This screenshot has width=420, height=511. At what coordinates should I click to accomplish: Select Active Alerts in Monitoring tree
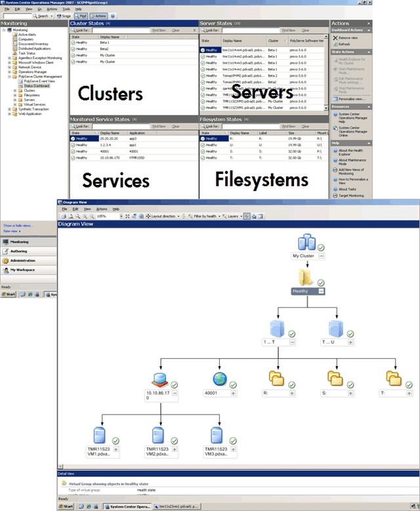pos(27,35)
